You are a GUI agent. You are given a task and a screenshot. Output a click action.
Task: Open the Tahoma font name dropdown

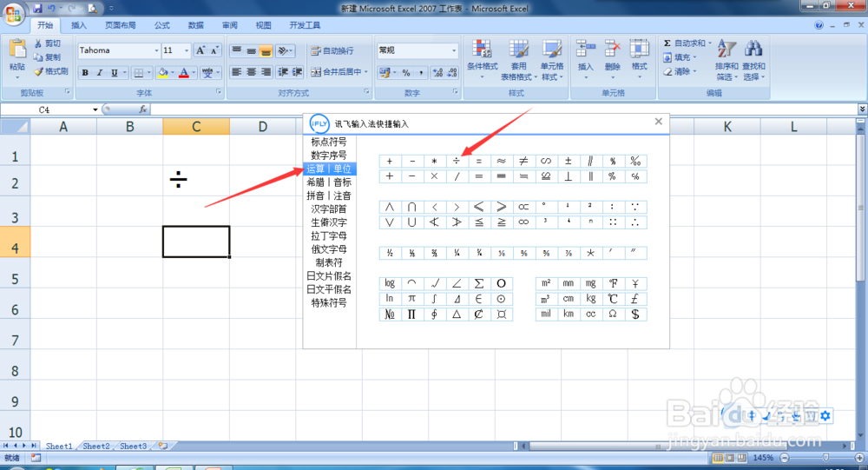(x=156, y=50)
